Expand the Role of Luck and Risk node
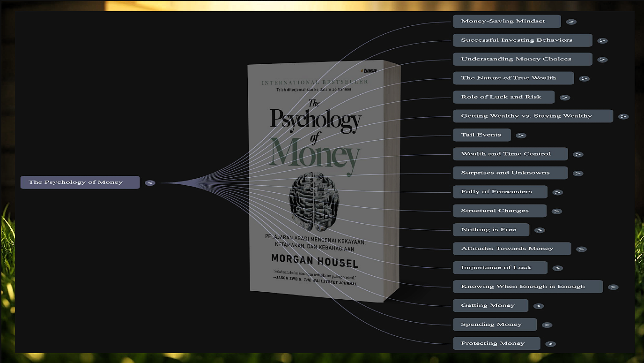This screenshot has width=644, height=363. 565,98
